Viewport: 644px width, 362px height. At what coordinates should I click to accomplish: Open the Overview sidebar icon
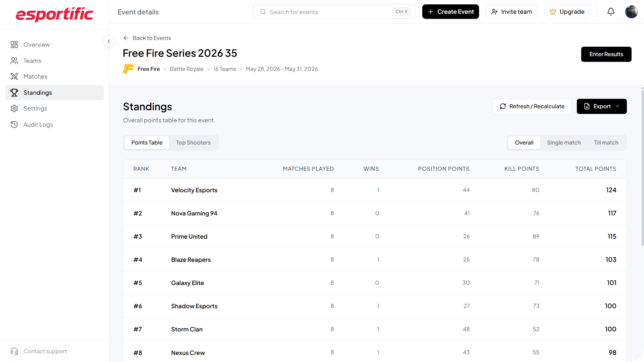tap(14, 45)
